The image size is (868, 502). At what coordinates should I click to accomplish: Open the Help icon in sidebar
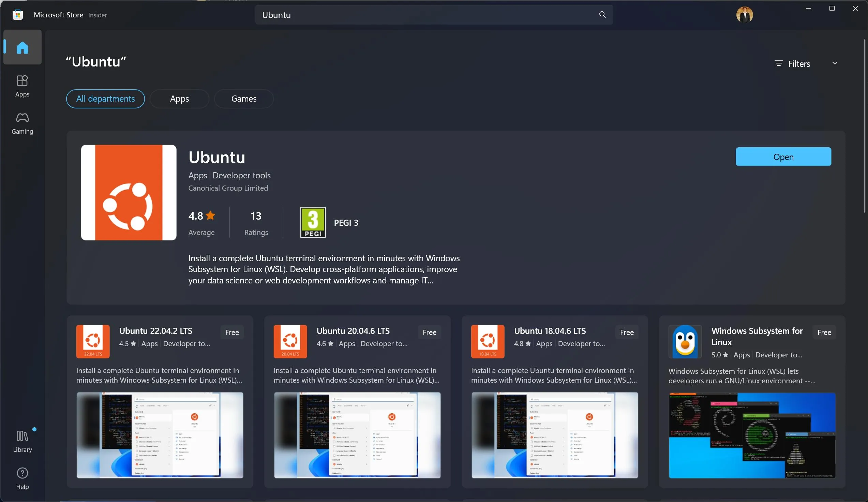[23, 478]
